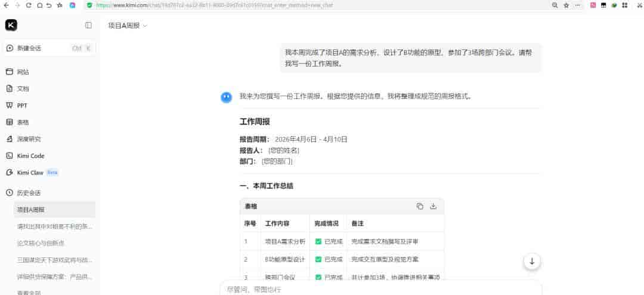Click the pink extension icon
The width and height of the screenshot is (644, 295).
593,5
